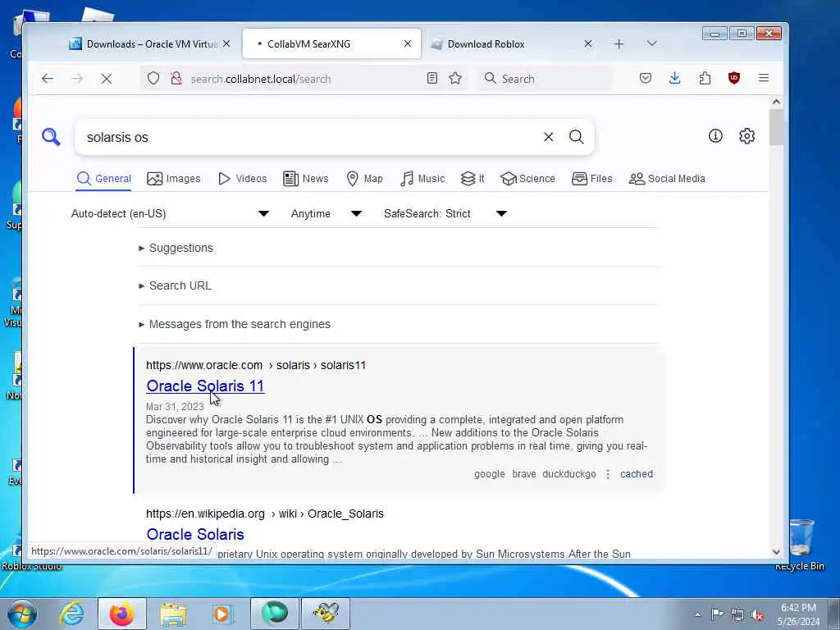840x630 pixels.
Task: Close the CollabVM SearXNG tab
Action: 408,44
